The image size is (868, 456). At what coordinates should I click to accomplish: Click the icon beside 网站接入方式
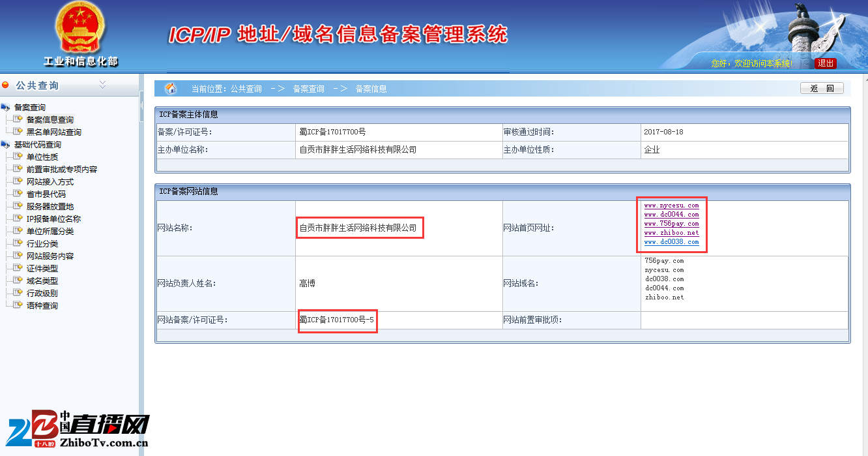click(18, 181)
